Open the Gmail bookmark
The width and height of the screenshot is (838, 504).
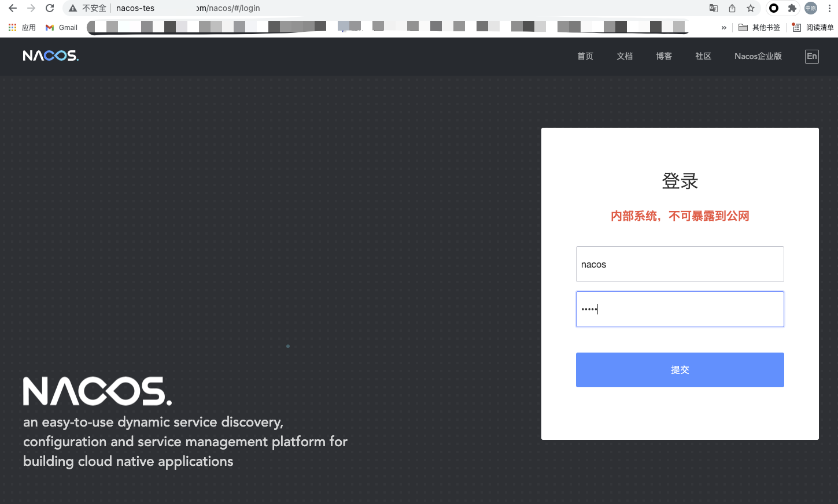point(61,27)
